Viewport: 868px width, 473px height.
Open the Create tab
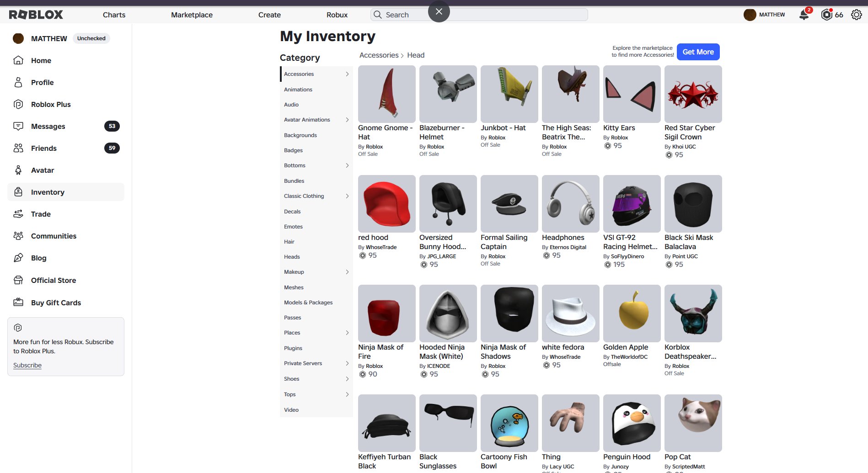point(269,15)
